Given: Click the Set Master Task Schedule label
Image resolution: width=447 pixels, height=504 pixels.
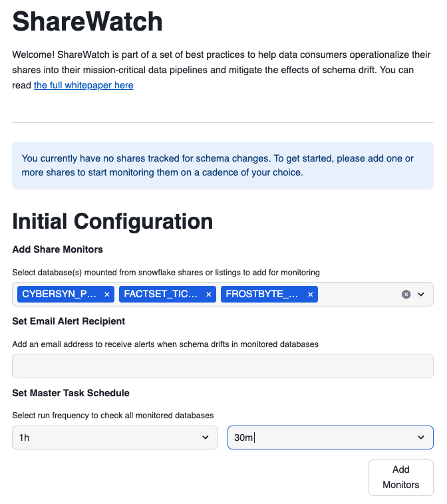Looking at the screenshot, I should pyautogui.click(x=71, y=393).
